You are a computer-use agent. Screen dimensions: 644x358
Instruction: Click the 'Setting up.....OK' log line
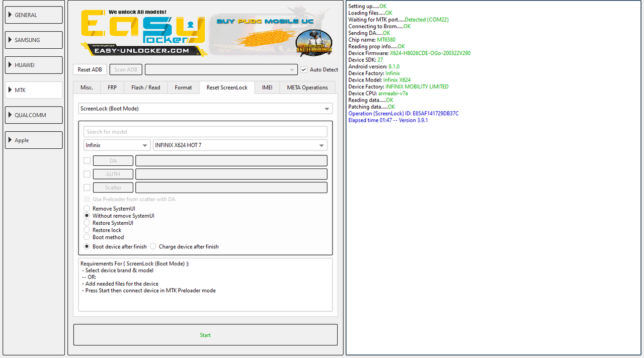point(367,6)
